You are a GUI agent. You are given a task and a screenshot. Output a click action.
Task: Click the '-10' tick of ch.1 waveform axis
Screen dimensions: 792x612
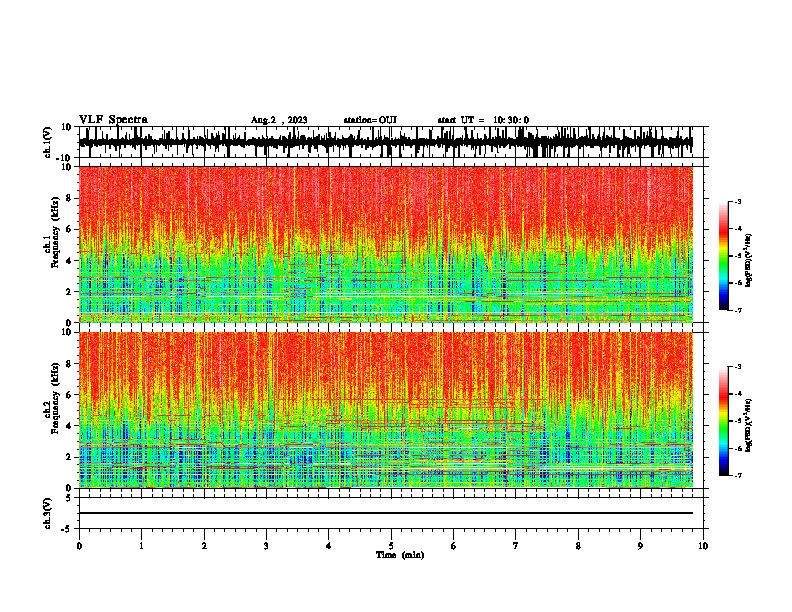tap(65, 158)
